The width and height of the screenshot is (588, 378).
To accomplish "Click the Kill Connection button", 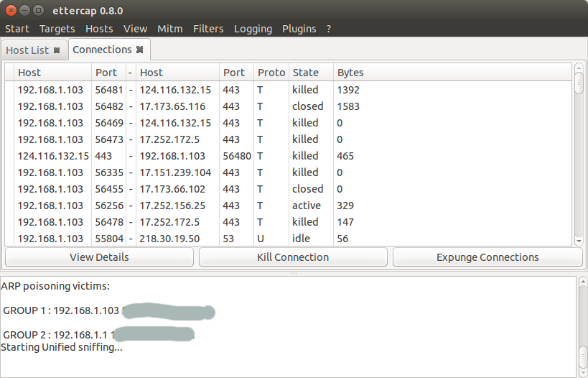I will point(293,257).
